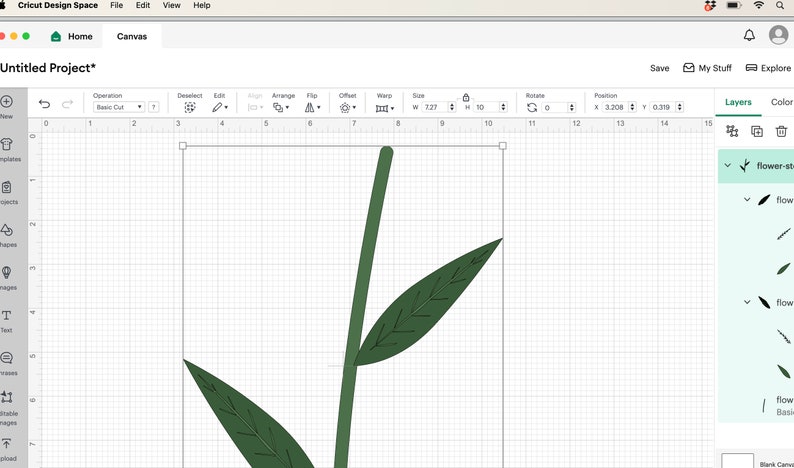Viewport: 794px width, 468px height.
Task: Click the Rotate icon
Action: [x=532, y=107]
